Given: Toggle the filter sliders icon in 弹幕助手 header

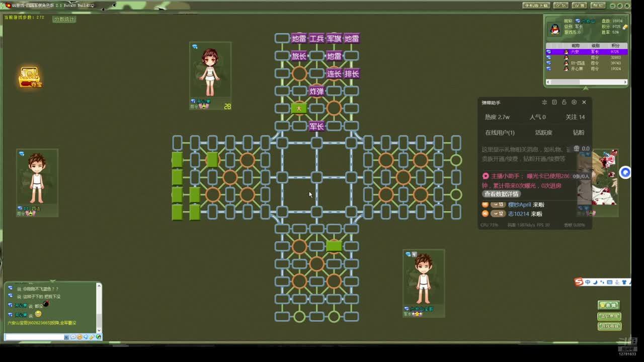Looking at the screenshot, I should click(x=544, y=102).
